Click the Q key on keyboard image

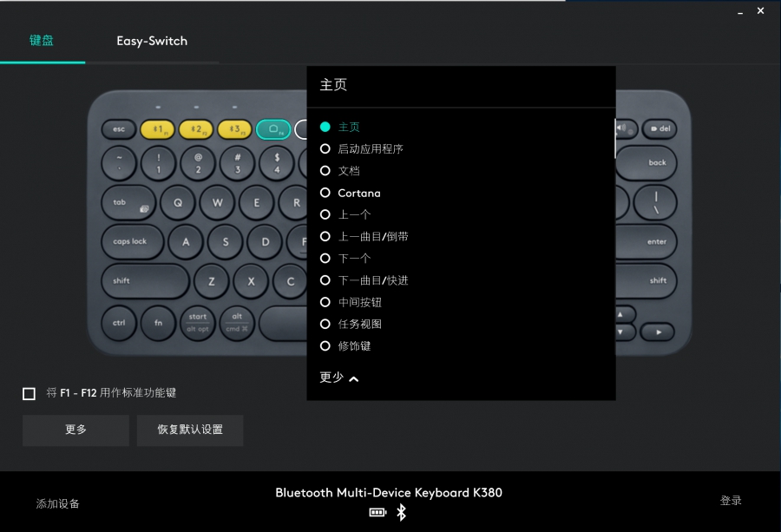coord(178,203)
